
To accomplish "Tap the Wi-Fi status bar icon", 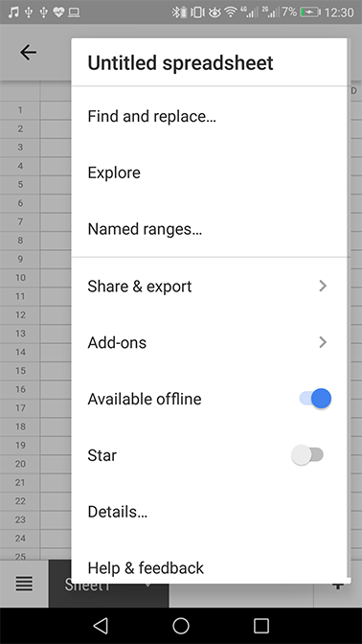I will pos(231,12).
